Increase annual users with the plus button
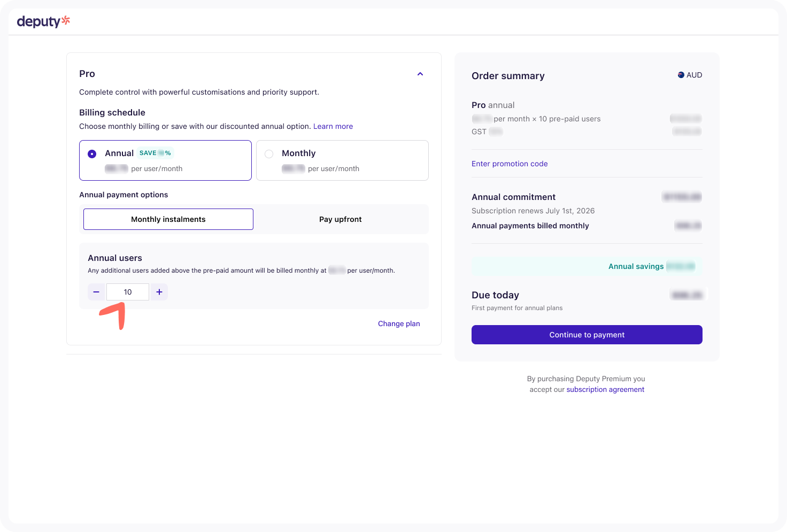 [159, 292]
